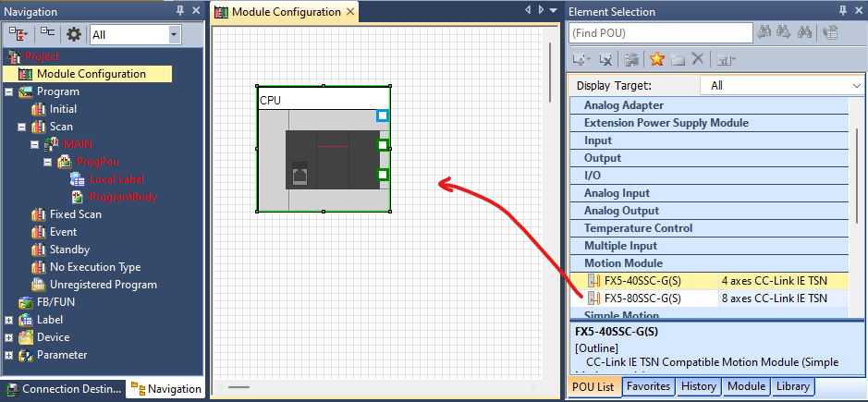The height and width of the screenshot is (402, 868).
Task: Open the Display Target dropdown
Action: (782, 86)
